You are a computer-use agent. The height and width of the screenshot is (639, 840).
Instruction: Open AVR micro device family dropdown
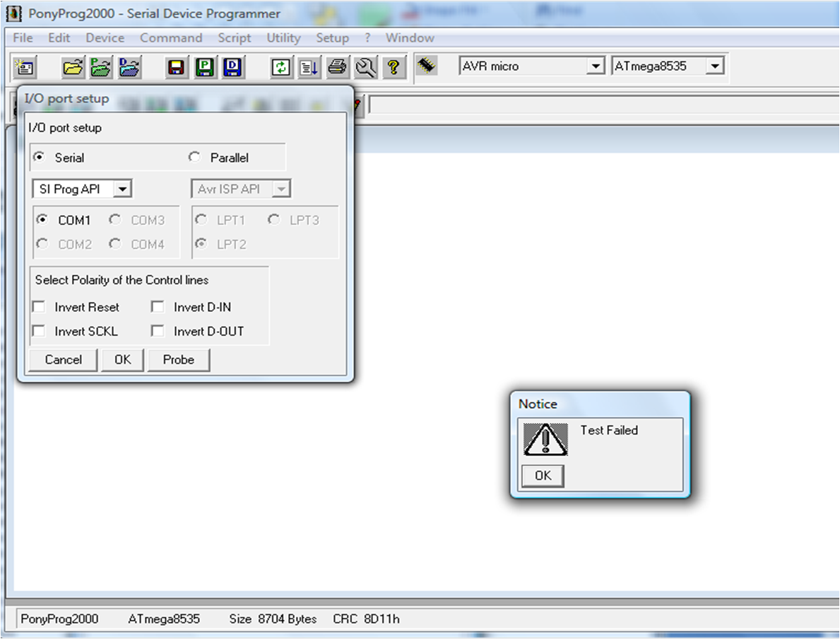point(596,66)
